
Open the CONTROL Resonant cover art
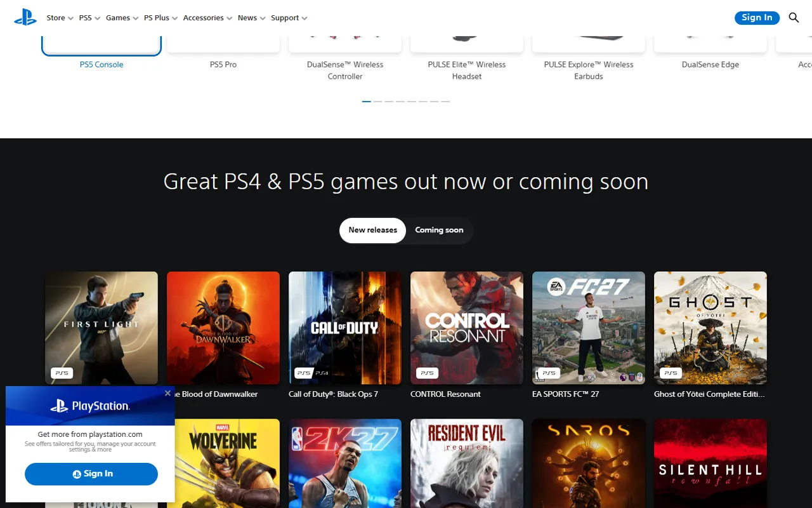pyautogui.click(x=467, y=328)
